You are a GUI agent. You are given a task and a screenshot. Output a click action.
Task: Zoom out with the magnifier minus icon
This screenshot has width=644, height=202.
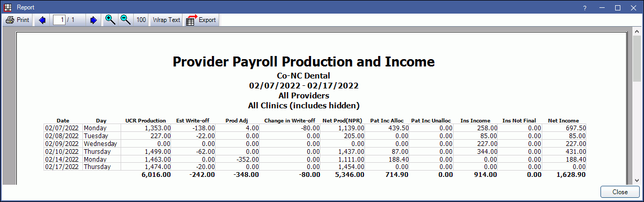(x=125, y=20)
